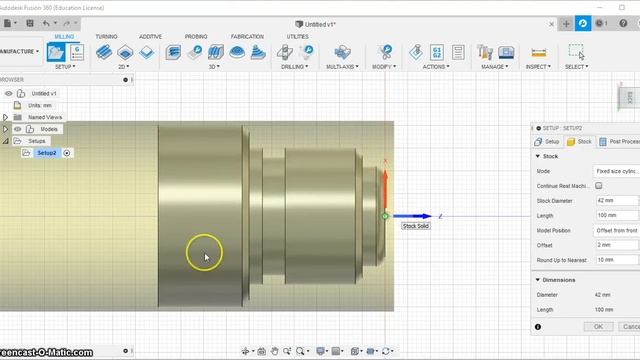Redo the last undone action

[x=67, y=24]
